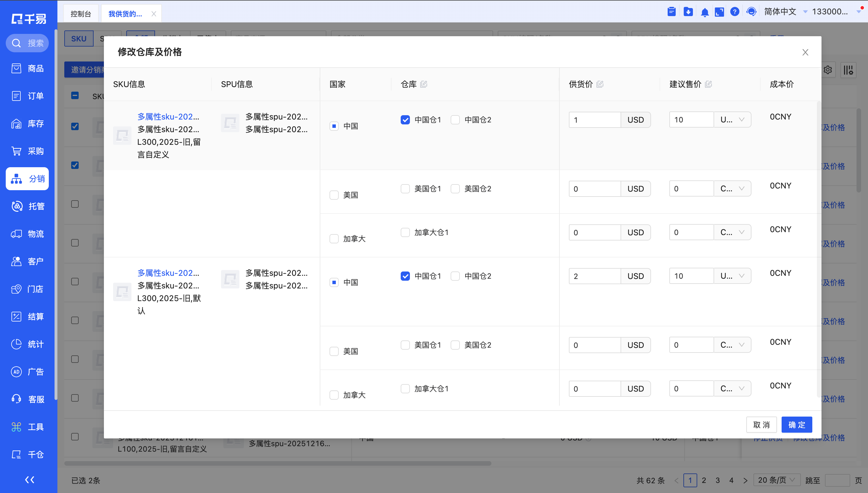This screenshot has height=493, width=868.
Task: Click the 取消 cancel button
Action: pos(762,425)
